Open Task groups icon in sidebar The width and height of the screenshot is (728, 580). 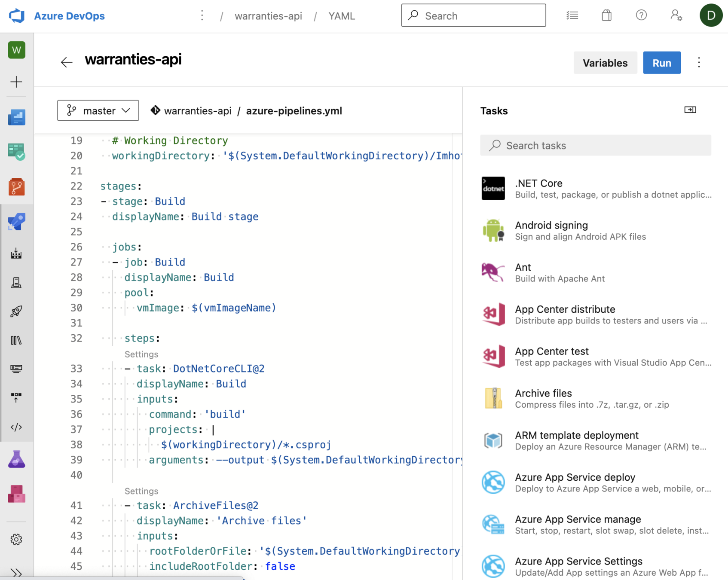click(x=16, y=369)
